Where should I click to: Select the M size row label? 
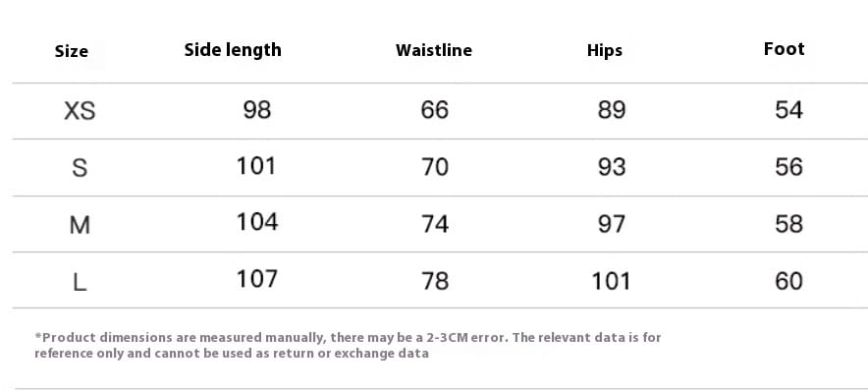point(80,225)
